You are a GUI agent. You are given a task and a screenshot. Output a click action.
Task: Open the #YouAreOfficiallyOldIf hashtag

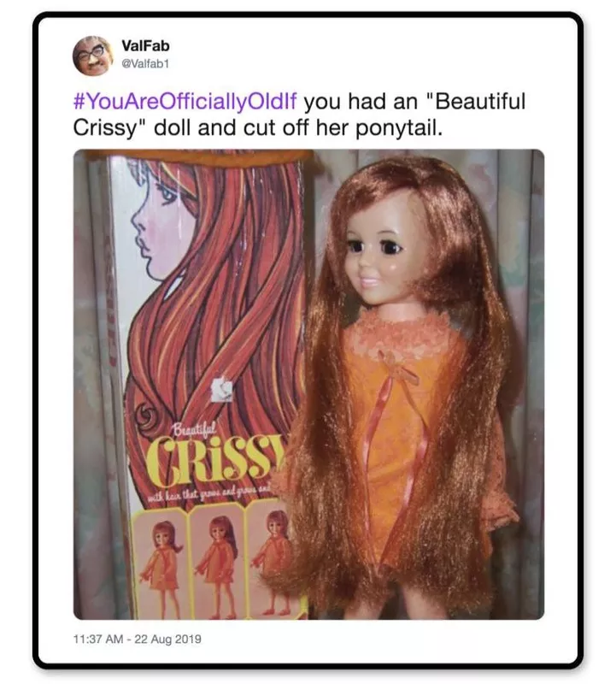(x=185, y=101)
